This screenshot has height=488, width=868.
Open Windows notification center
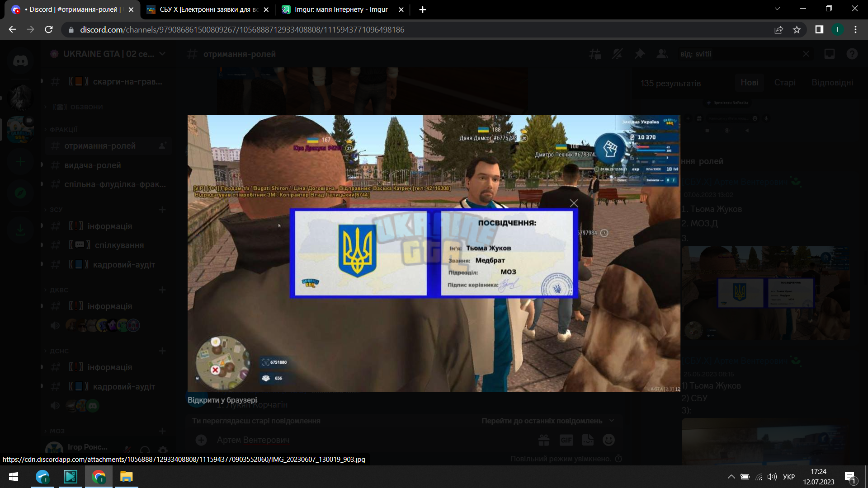pyautogui.click(x=850, y=477)
